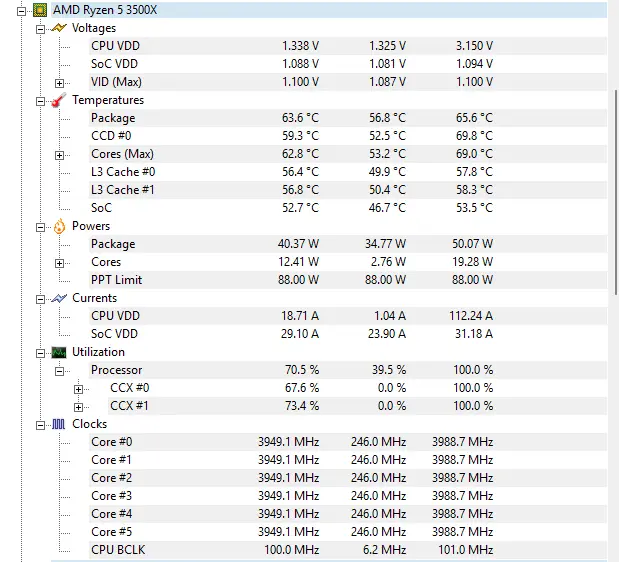Expand the CCX #1 utilization node

tap(78, 407)
